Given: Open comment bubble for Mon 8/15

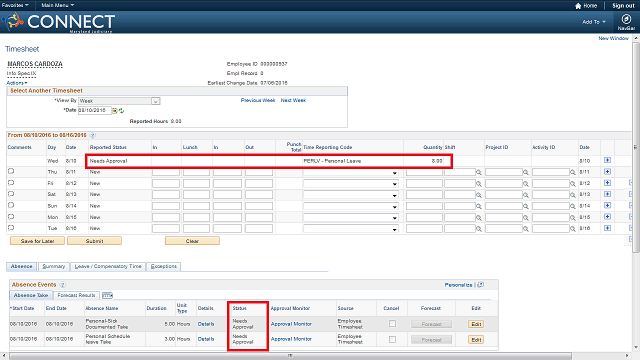Looking at the screenshot, I should coord(11,217).
